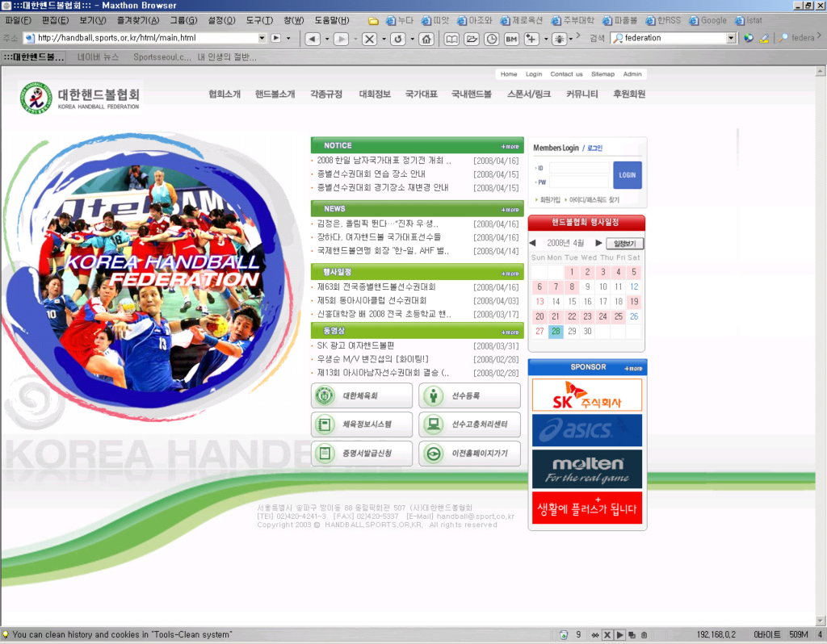
Task: Click the BM toolbar button
Action: (x=511, y=39)
